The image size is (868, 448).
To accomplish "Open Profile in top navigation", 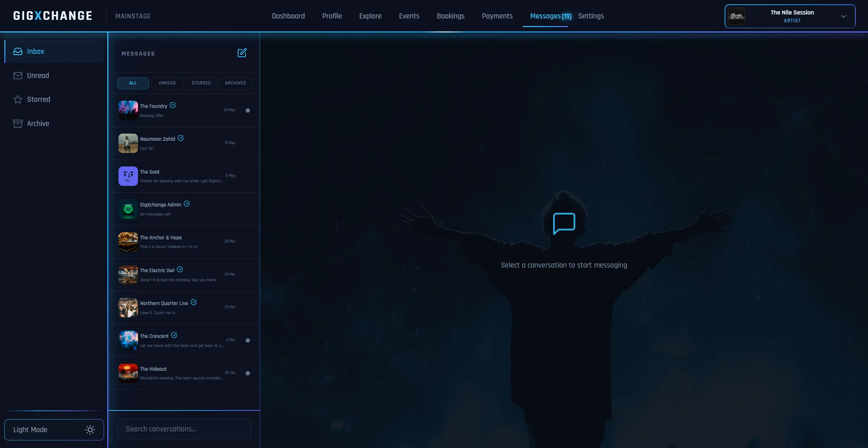I will click(x=332, y=16).
